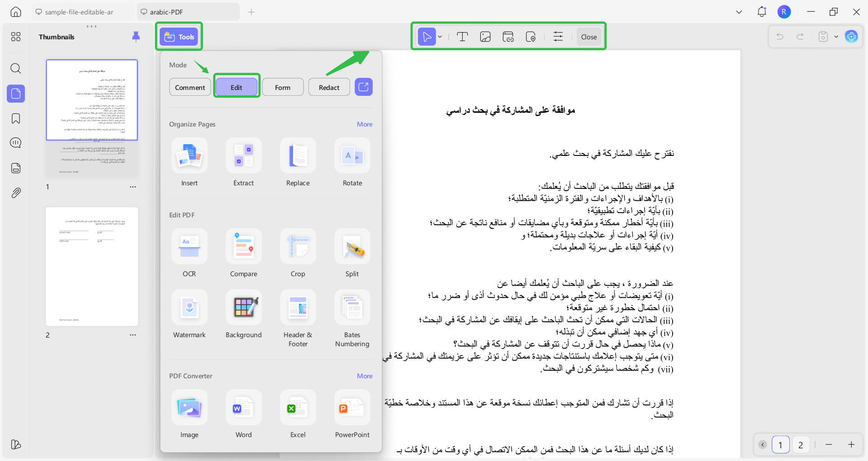Image resolution: width=868 pixels, height=461 pixels.
Task: Expand the Save options dropdown arrow
Action: 836,37
